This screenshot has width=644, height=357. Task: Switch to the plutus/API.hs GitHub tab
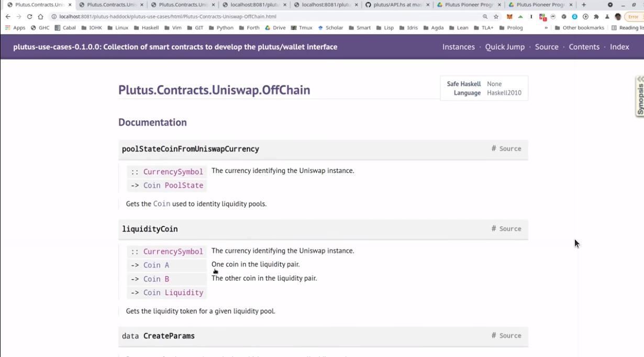[396, 5]
